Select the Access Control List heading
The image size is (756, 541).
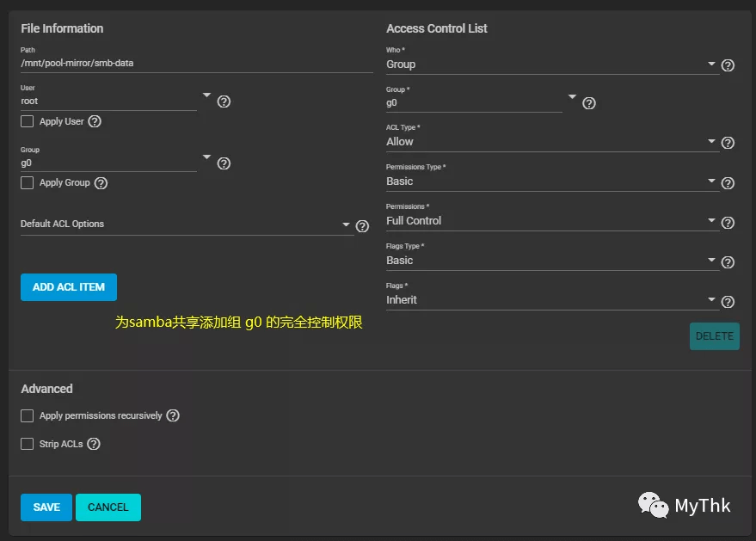[x=437, y=28]
